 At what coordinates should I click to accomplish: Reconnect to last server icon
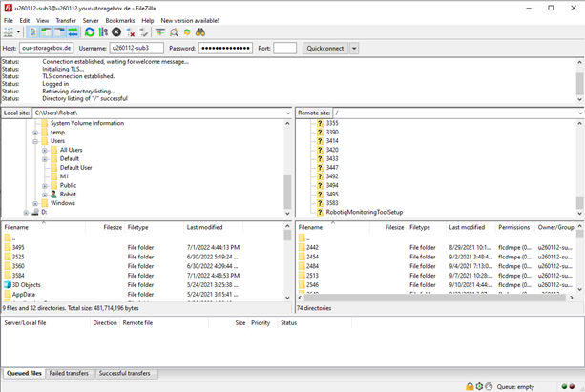pyautogui.click(x=144, y=32)
